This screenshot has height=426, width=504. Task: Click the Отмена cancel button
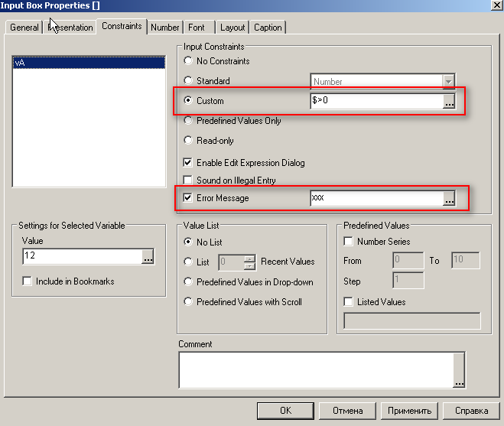[347, 411]
